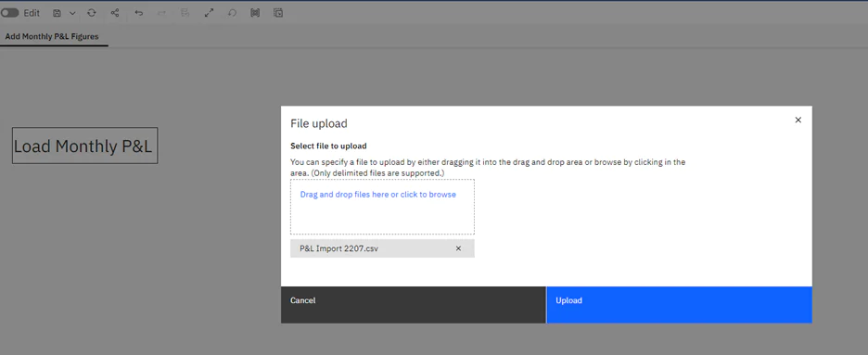Expand the save options dropdown arrow
Screen dimensions: 868x355
click(72, 13)
